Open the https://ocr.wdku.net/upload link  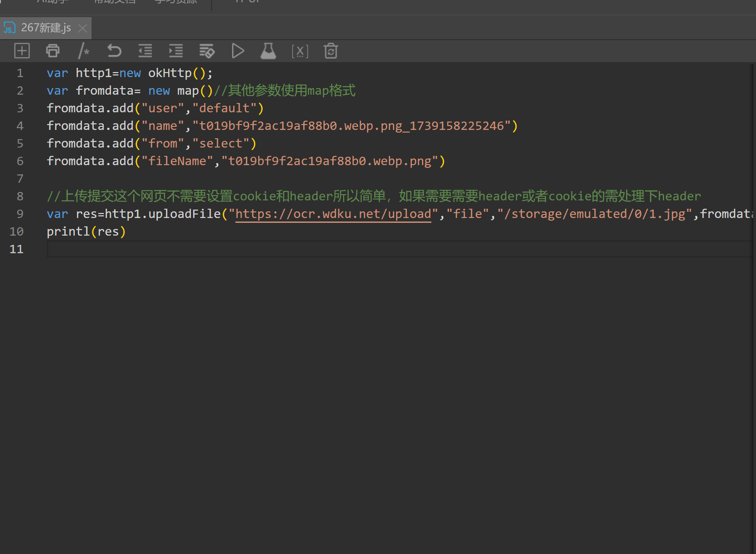pos(333,214)
